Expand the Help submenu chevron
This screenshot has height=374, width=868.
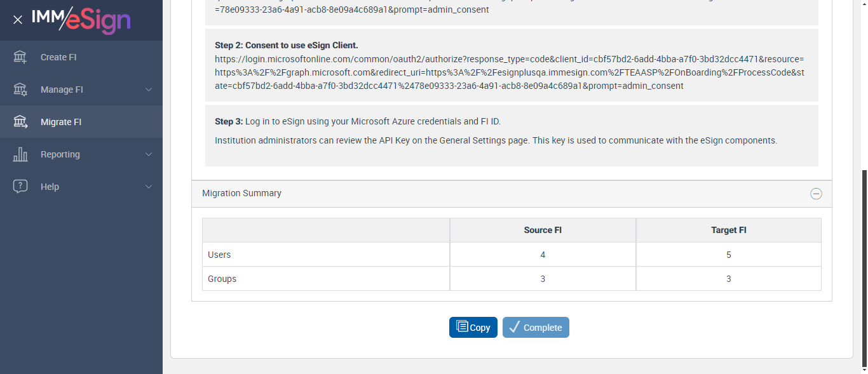pyautogui.click(x=149, y=187)
